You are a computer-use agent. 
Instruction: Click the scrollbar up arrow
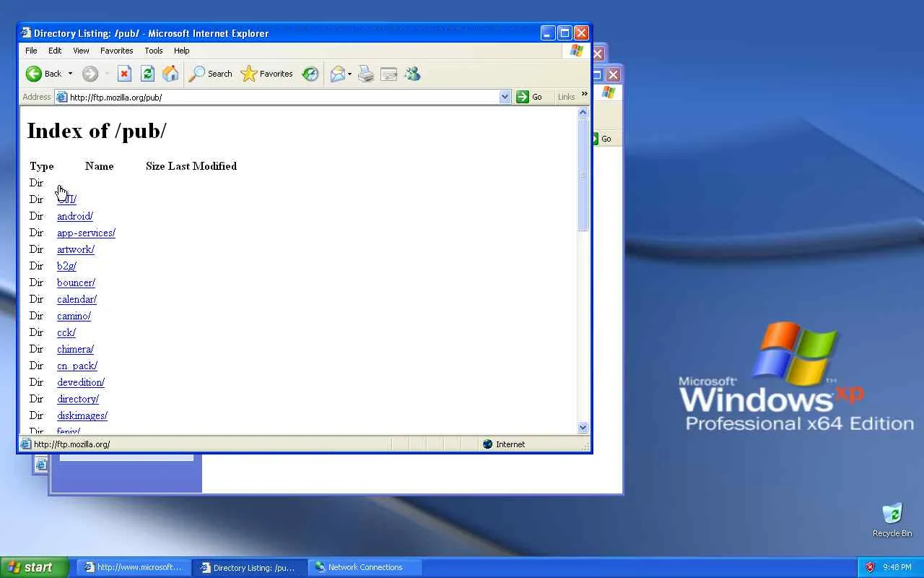click(x=583, y=113)
